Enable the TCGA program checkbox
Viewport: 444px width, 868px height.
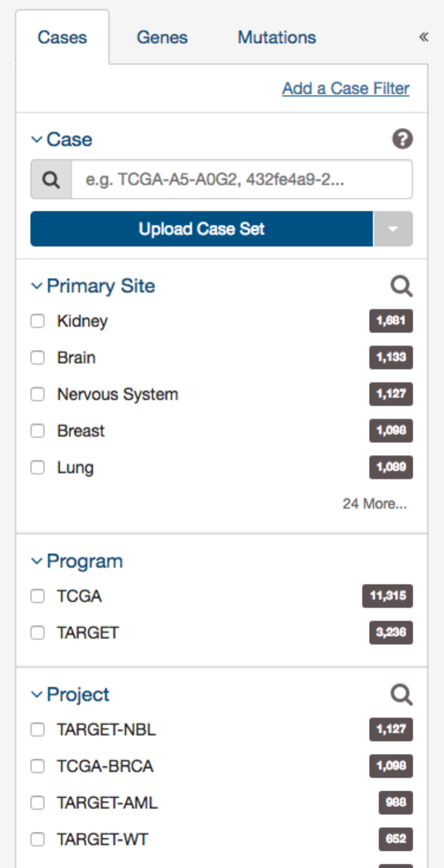tap(38, 597)
